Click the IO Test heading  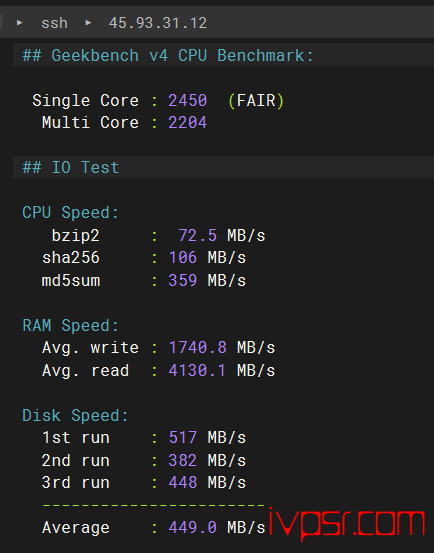pos(71,167)
